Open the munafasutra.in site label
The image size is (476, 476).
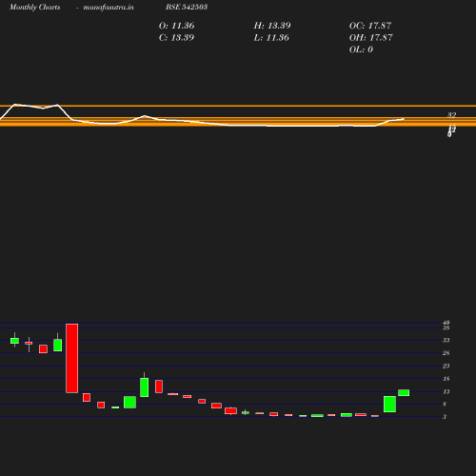click(109, 7)
